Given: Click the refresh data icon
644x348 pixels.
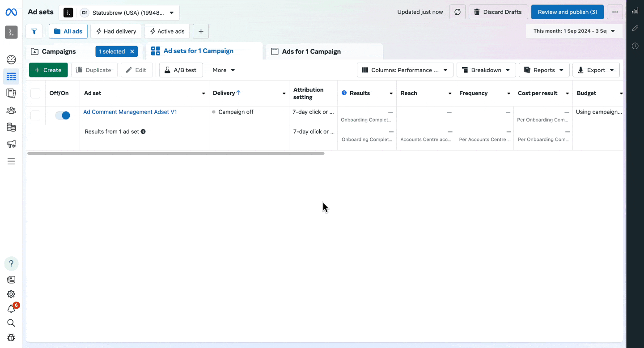Looking at the screenshot, I should click(458, 12).
